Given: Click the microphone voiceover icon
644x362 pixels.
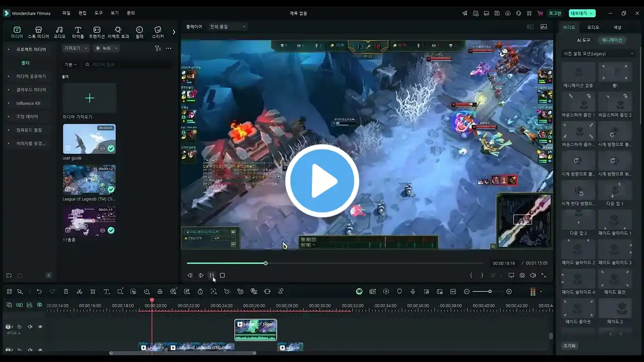Looking at the screenshot, I should (413, 292).
